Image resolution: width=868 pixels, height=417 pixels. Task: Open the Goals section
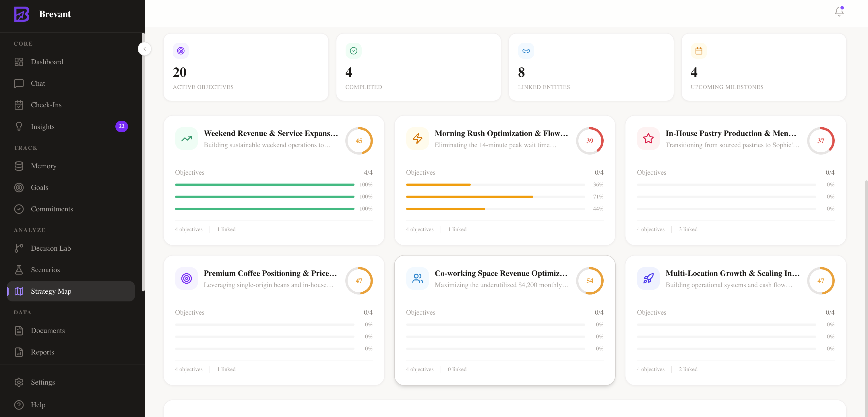coord(39,188)
